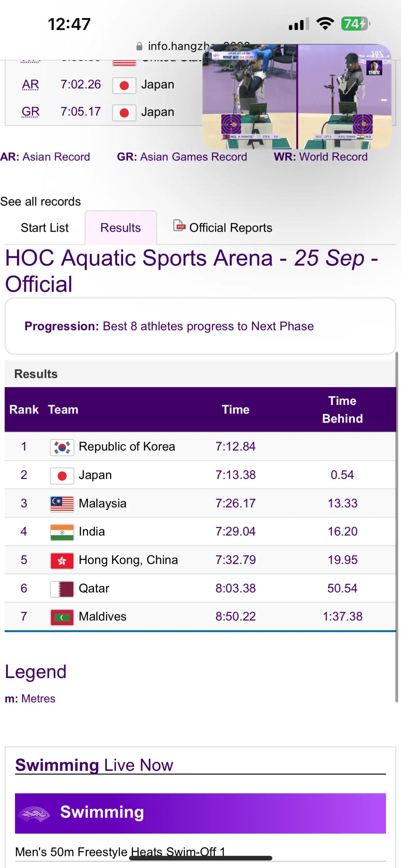The width and height of the screenshot is (401, 868).
Task: Open the AR record abbreviation link
Action: pyautogui.click(x=30, y=84)
